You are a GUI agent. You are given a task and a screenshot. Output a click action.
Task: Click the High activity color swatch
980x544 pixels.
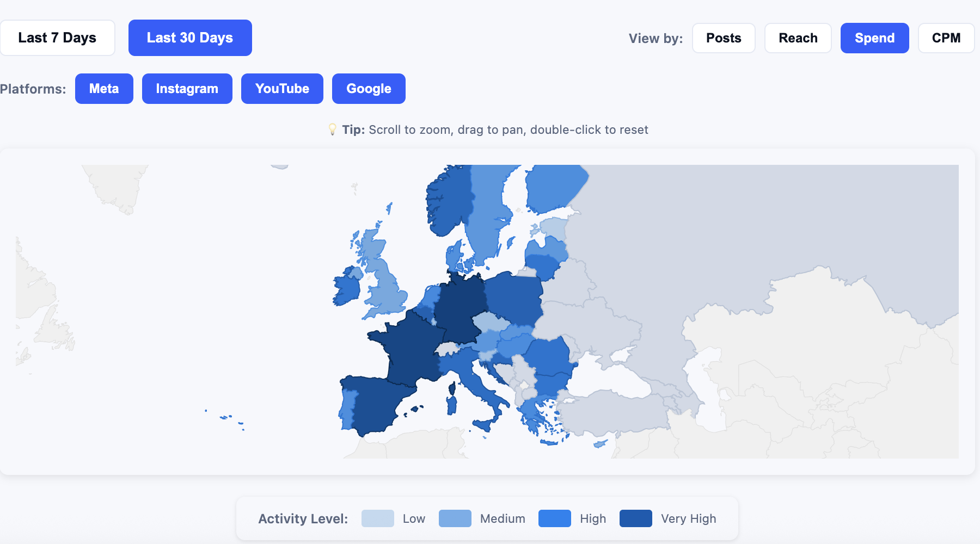554,518
